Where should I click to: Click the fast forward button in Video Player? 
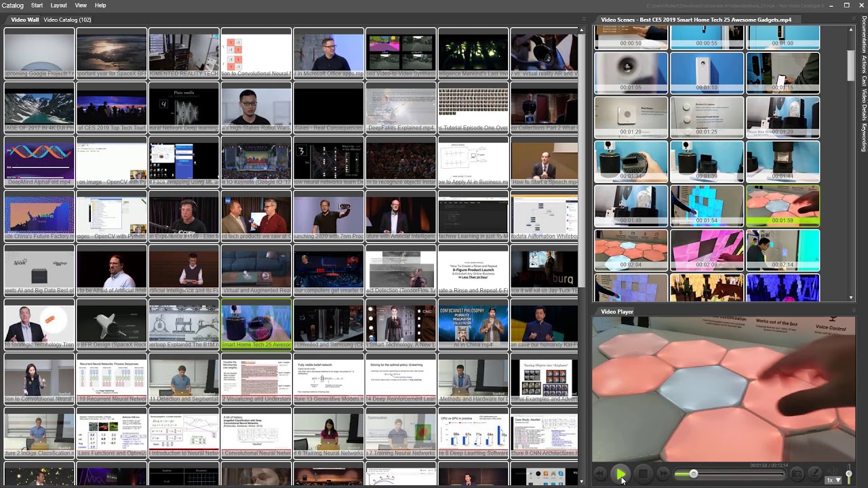[663, 475]
